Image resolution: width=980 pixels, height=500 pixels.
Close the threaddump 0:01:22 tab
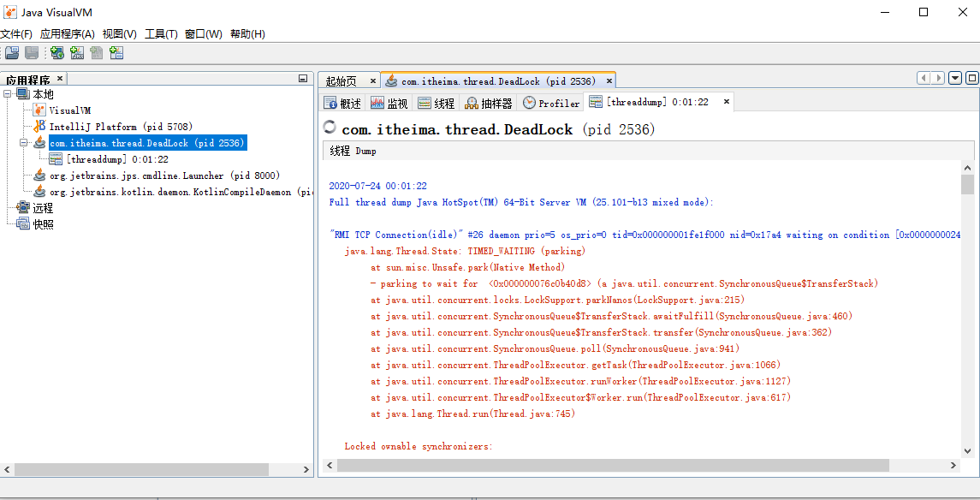click(727, 102)
